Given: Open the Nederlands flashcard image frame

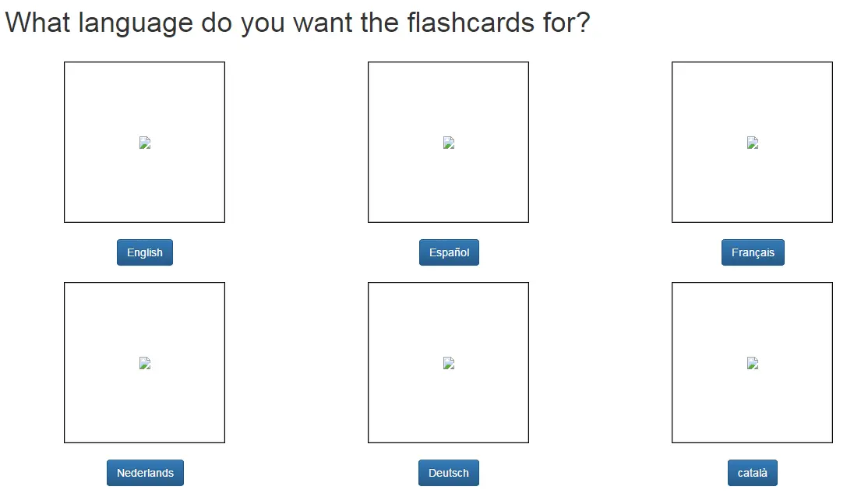Looking at the screenshot, I should coord(144,363).
